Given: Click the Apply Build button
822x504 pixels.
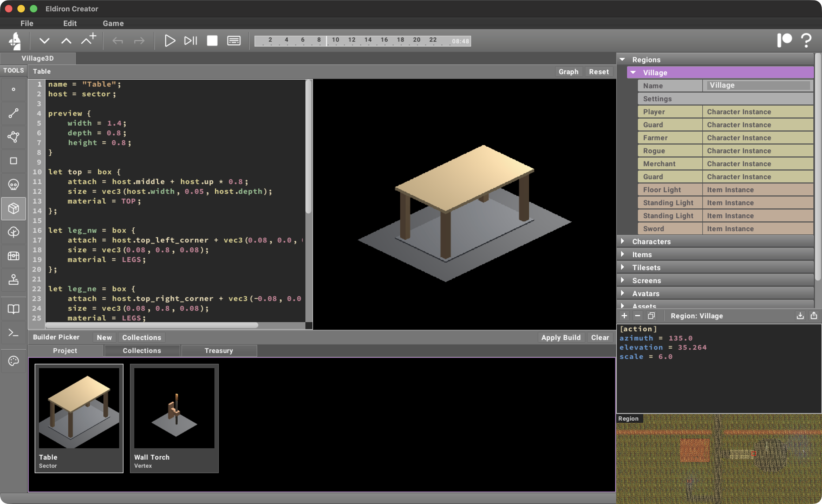Looking at the screenshot, I should (560, 337).
